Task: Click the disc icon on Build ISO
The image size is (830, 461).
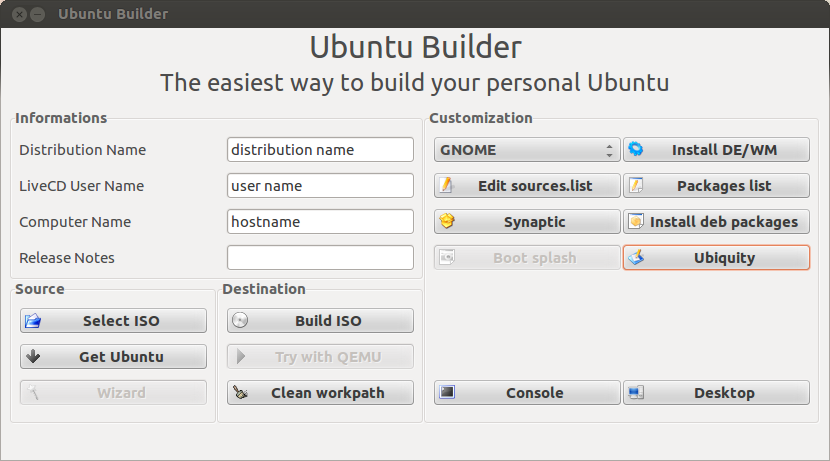Action: click(x=240, y=321)
